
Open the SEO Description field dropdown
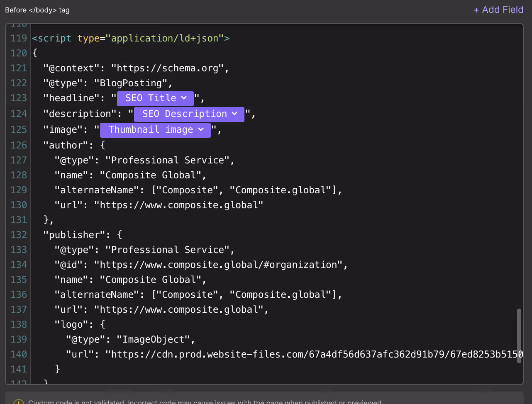(x=189, y=114)
